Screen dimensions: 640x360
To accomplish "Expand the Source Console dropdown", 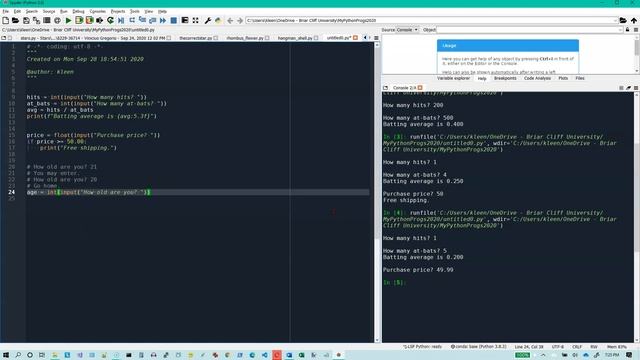I will tap(408, 30).
